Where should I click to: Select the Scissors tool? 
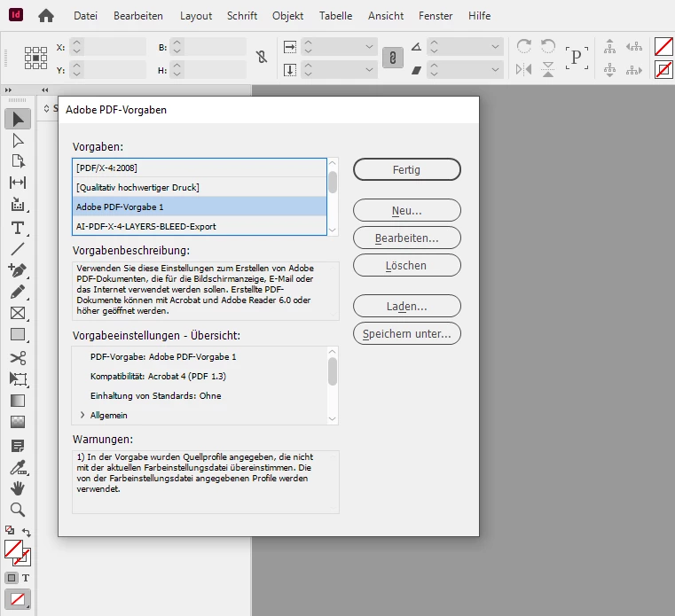point(18,357)
